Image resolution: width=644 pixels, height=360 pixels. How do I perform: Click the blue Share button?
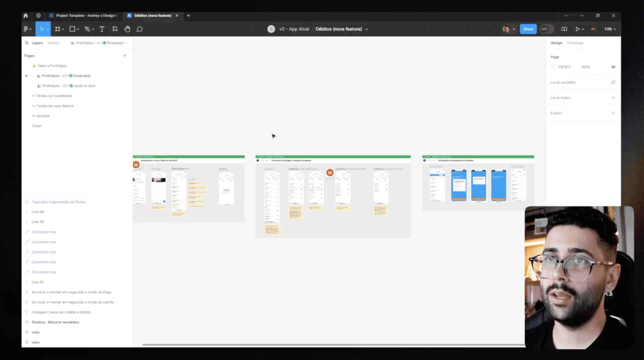tap(528, 29)
